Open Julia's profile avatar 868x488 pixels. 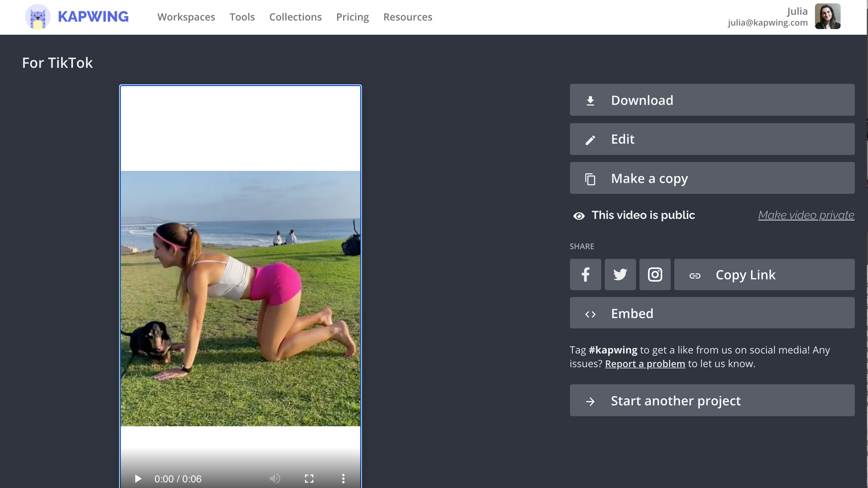(827, 16)
